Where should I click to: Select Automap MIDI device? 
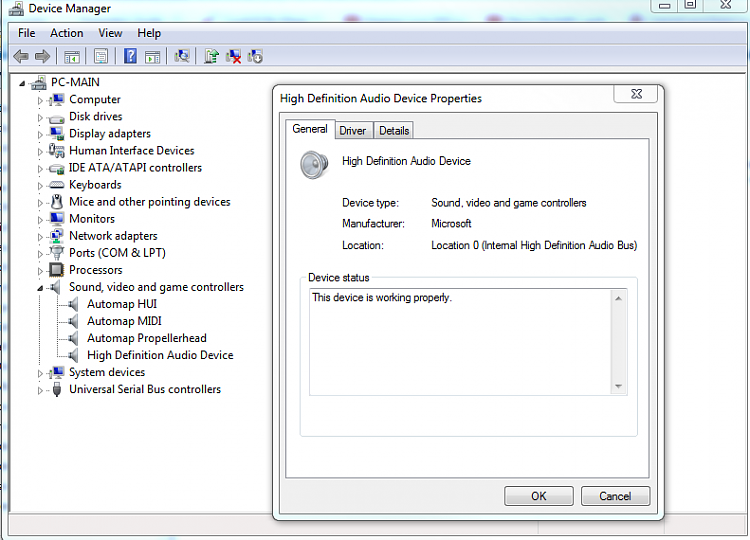click(x=124, y=321)
